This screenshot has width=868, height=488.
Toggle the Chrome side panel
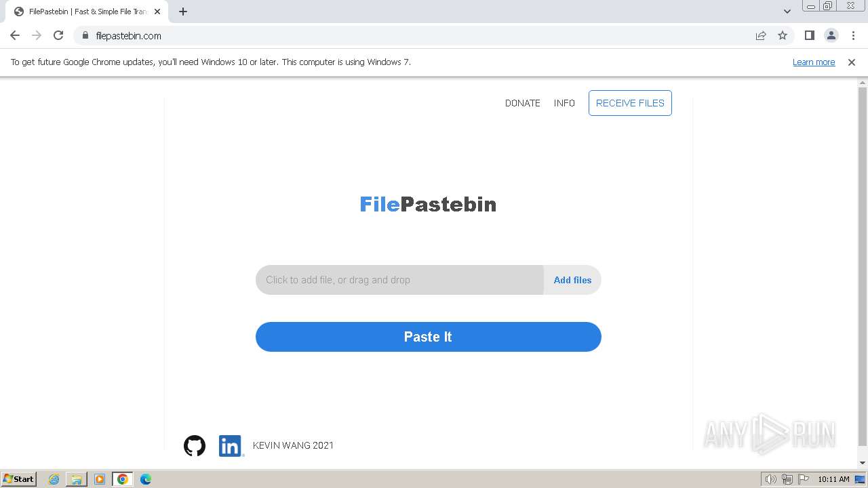(809, 35)
